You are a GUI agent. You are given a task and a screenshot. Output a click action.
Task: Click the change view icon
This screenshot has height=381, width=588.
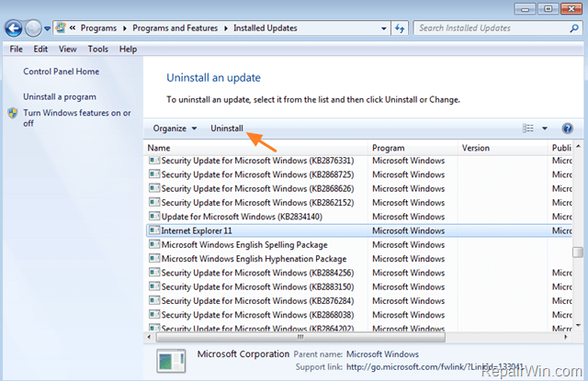pos(527,129)
